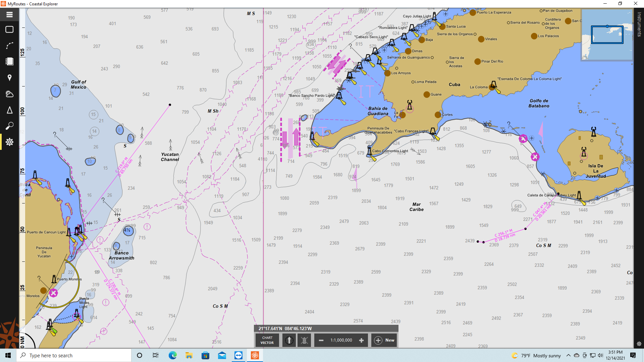644x362 pixels.
Task: Click the Puerto La Esperanza city marker
Action: click(x=473, y=13)
